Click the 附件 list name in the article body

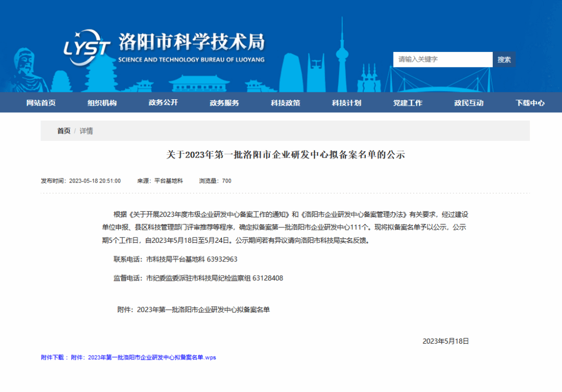coord(203,310)
